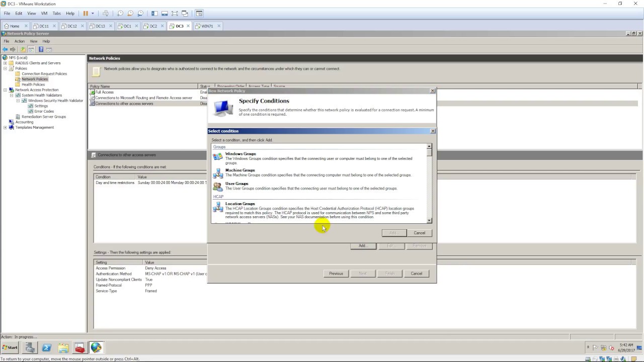Expand RADIUS Clients and Servers node

click(5, 63)
